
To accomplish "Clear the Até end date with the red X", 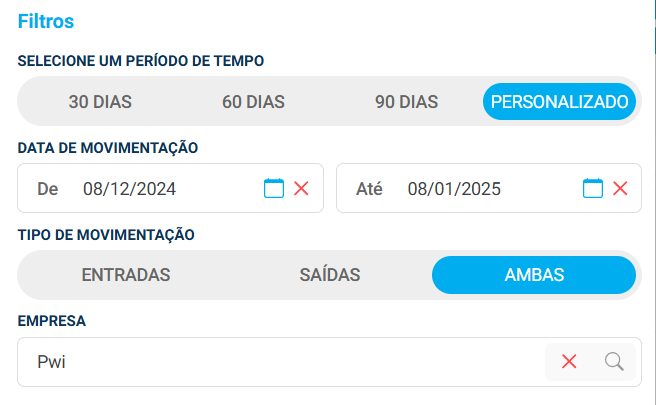I will coord(620,188).
